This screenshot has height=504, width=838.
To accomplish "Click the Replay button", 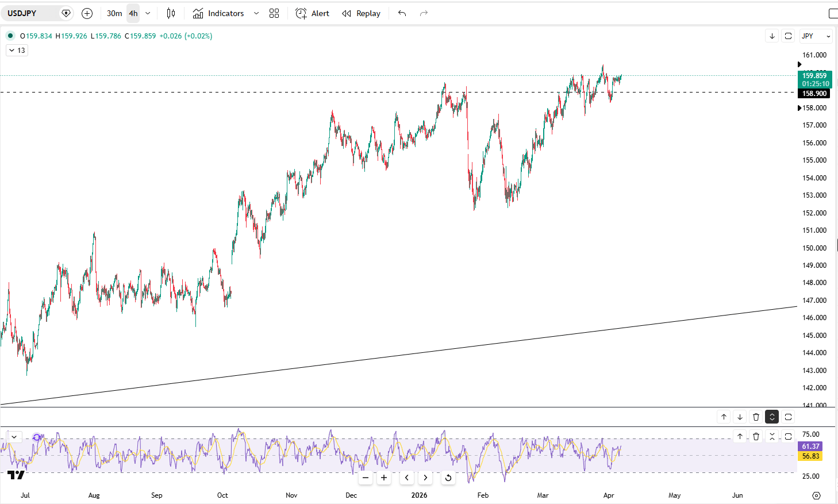I will pyautogui.click(x=362, y=13).
